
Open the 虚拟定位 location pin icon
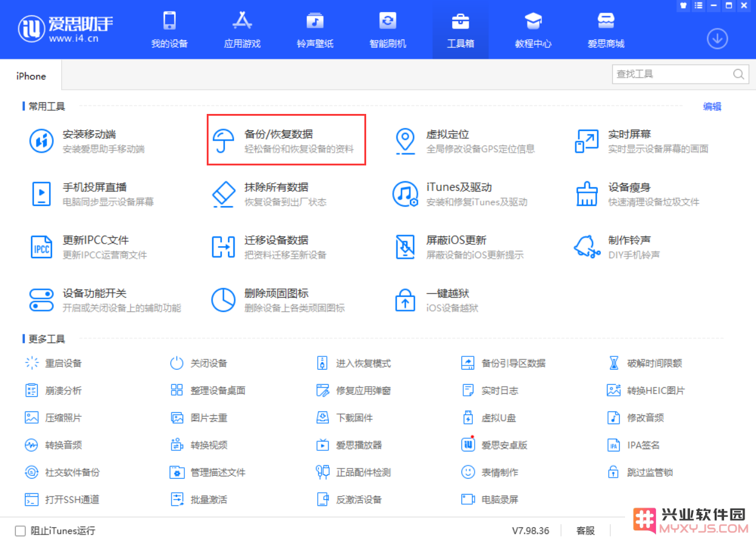pos(405,141)
